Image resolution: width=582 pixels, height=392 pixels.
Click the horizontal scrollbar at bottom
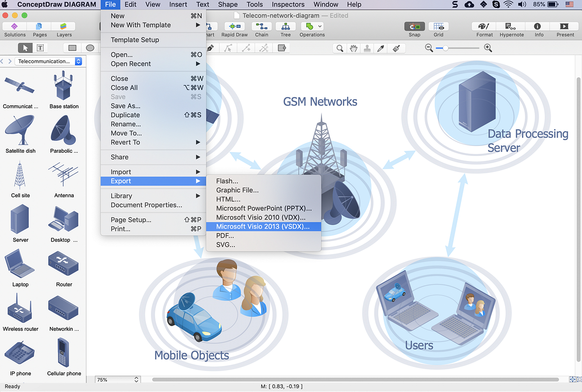[356, 379]
